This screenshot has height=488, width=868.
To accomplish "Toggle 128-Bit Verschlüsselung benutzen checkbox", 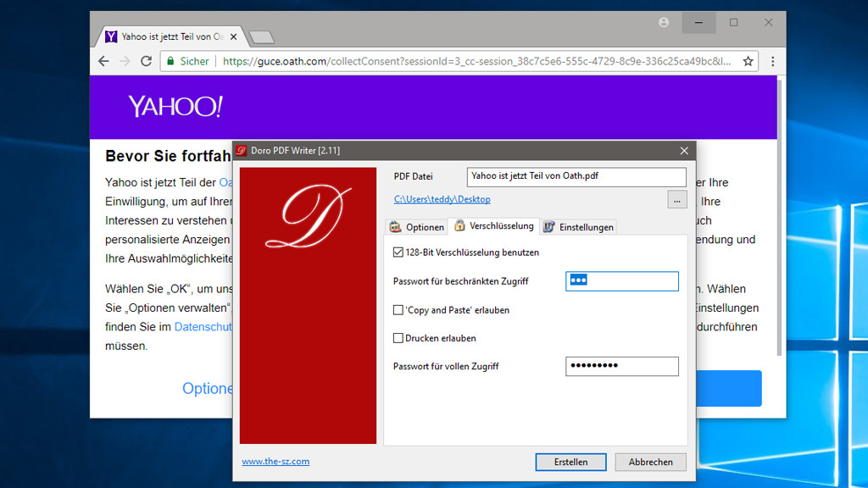I will click(398, 252).
